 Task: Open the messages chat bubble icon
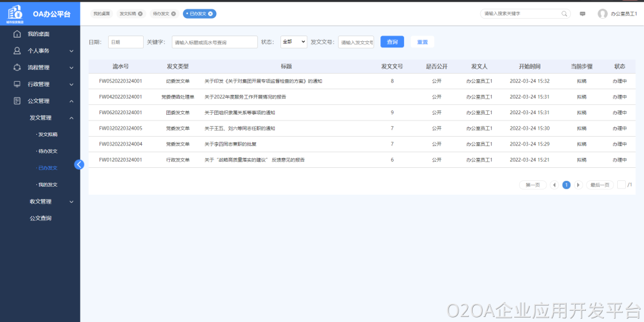583,13
